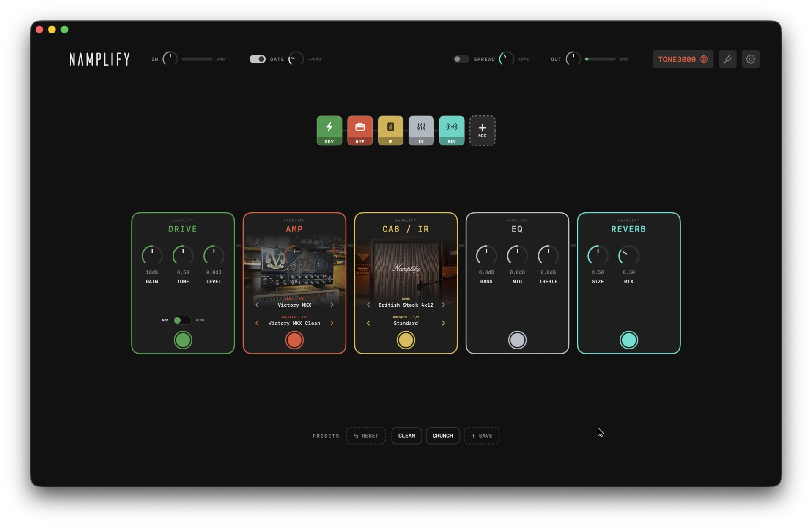Image resolution: width=812 pixels, height=527 pixels.
Task: Next cab bank after British Stack 4x12
Action: 443,305
